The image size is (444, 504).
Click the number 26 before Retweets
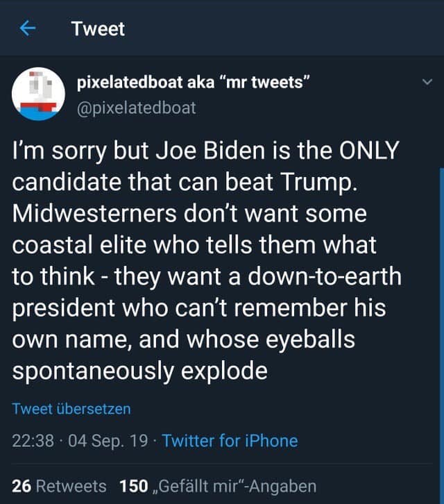21,486
